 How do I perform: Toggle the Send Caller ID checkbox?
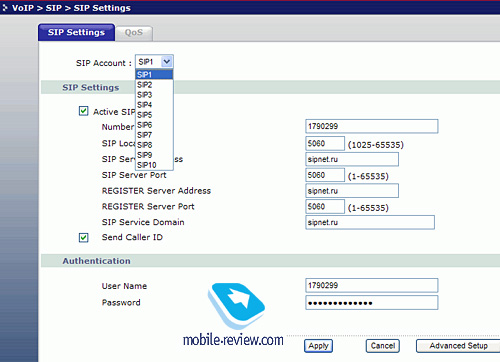tap(84, 238)
